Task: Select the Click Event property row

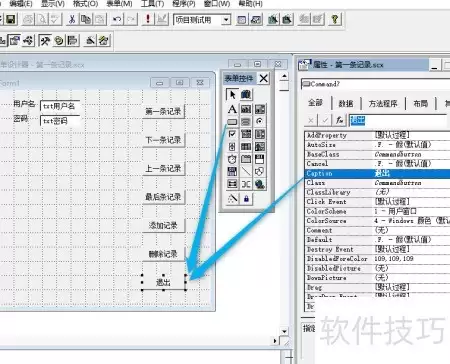Action: point(377,202)
